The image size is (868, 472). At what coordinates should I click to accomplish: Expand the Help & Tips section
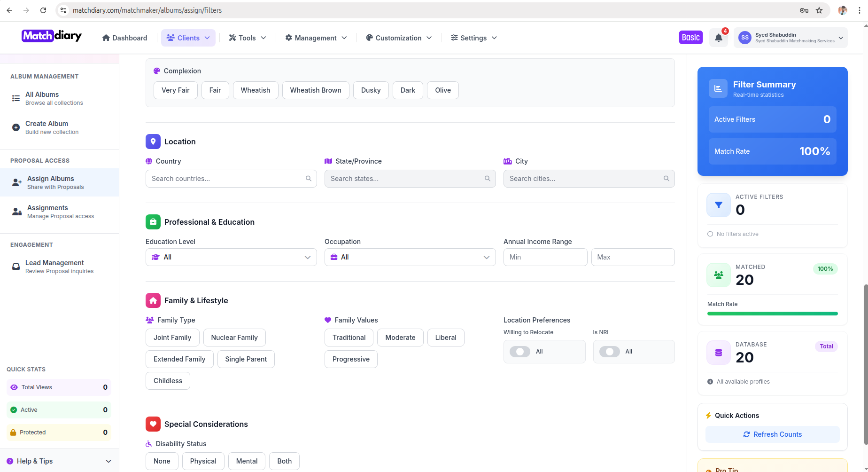coord(59,461)
